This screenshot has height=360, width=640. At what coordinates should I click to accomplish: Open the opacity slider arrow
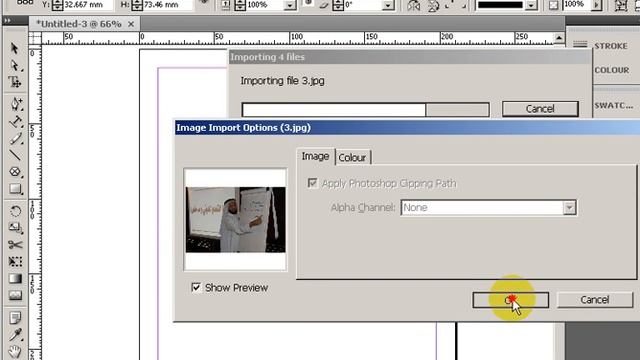pos(596,5)
